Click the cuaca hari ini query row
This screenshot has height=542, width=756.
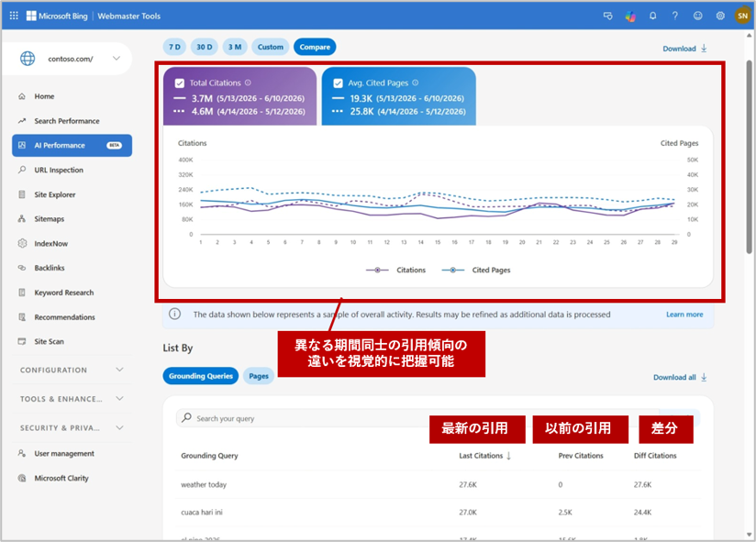[x=438, y=512]
